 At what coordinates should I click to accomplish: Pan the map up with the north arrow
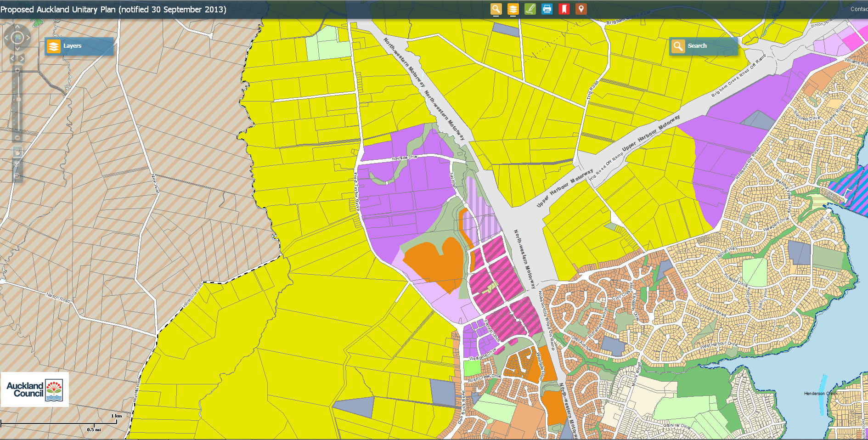[17, 27]
